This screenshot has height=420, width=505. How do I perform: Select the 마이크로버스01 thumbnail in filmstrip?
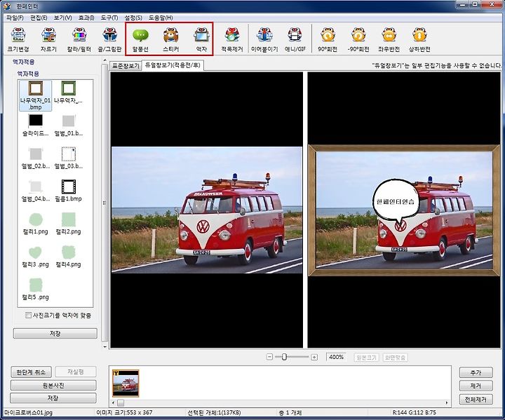coord(126,384)
